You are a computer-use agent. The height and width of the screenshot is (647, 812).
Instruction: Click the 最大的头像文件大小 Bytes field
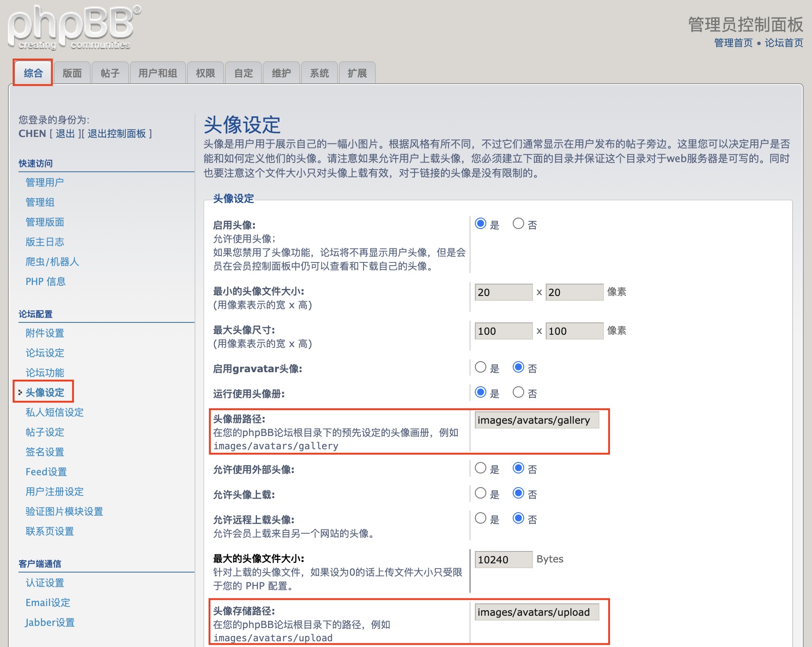coord(503,559)
